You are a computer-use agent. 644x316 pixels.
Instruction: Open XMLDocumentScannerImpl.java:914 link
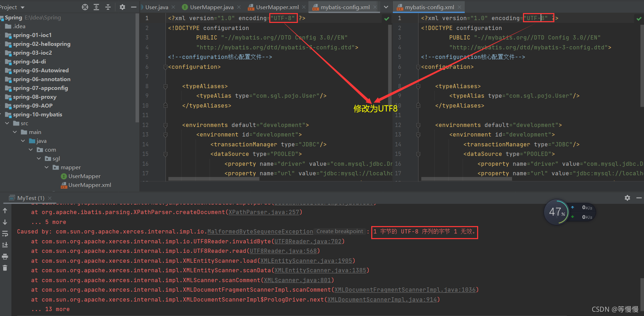coord(382,300)
